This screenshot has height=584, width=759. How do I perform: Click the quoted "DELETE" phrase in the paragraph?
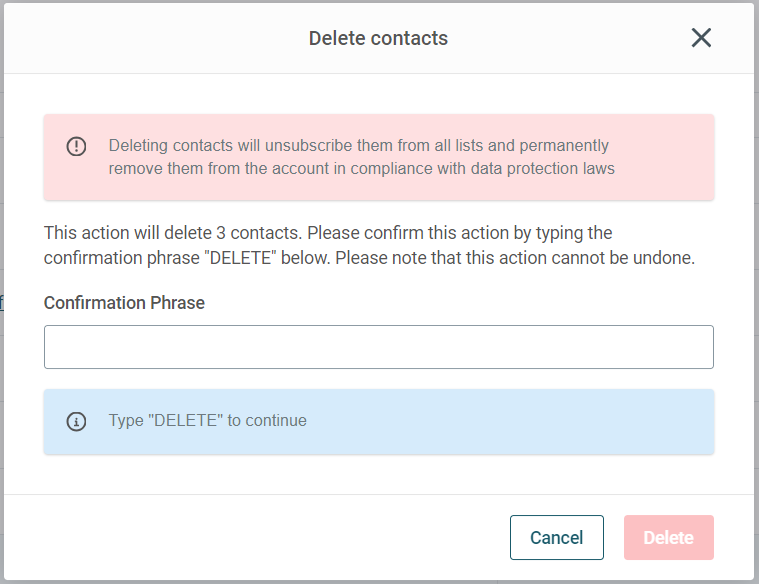[x=240, y=258]
